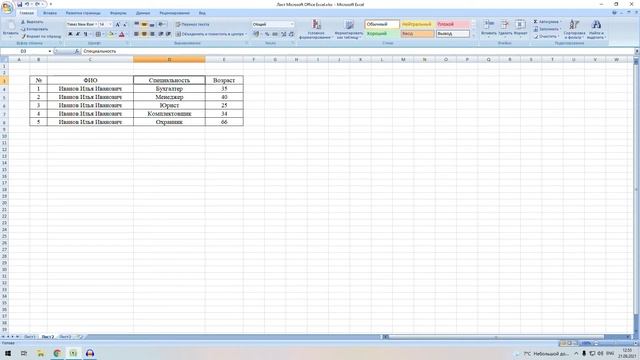Enable Перенос текста wrap text

point(193,24)
